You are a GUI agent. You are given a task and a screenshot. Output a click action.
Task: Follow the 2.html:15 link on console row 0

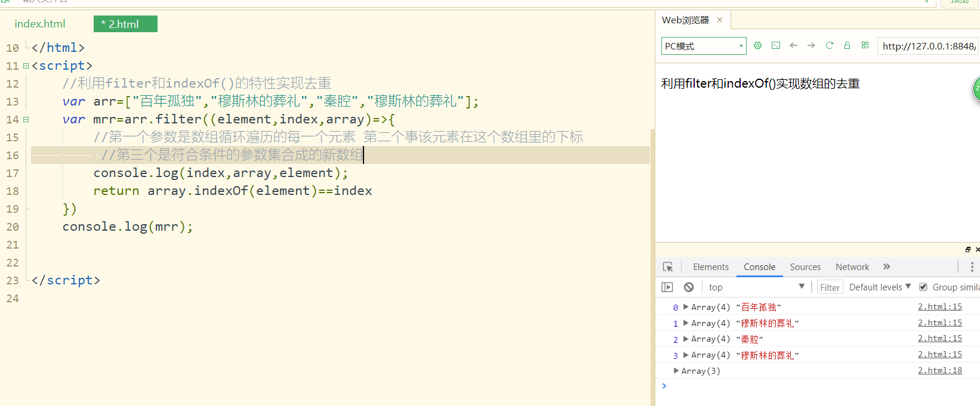pyautogui.click(x=939, y=306)
